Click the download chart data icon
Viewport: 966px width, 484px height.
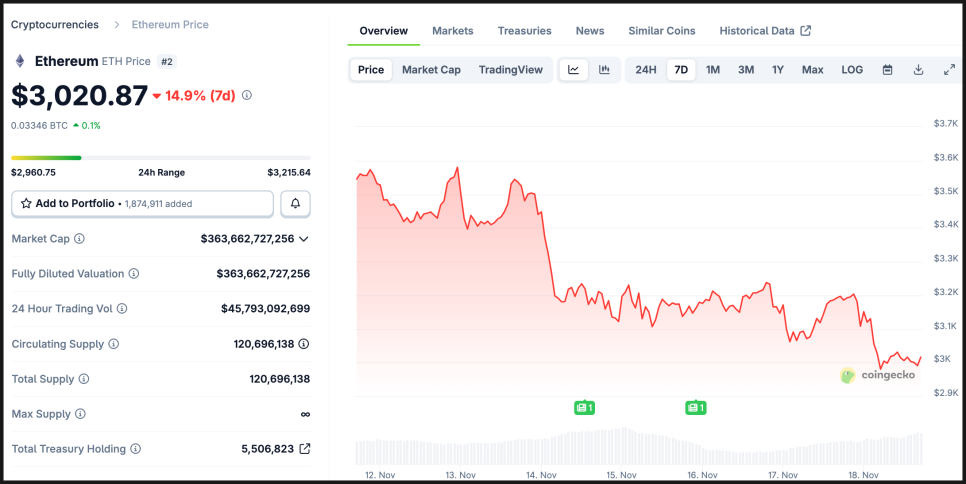pyautogui.click(x=918, y=70)
